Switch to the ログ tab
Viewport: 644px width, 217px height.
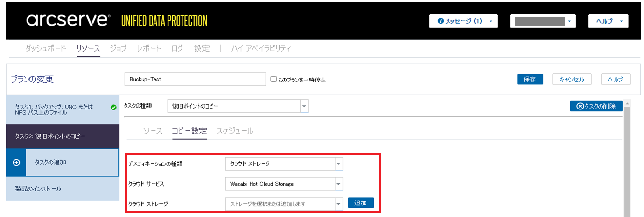(177, 48)
